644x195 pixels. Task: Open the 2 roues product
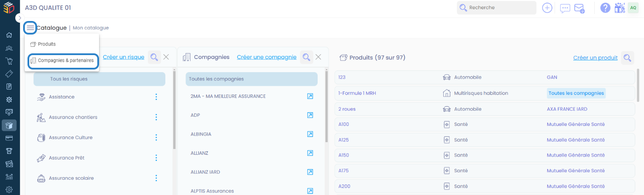(346, 109)
